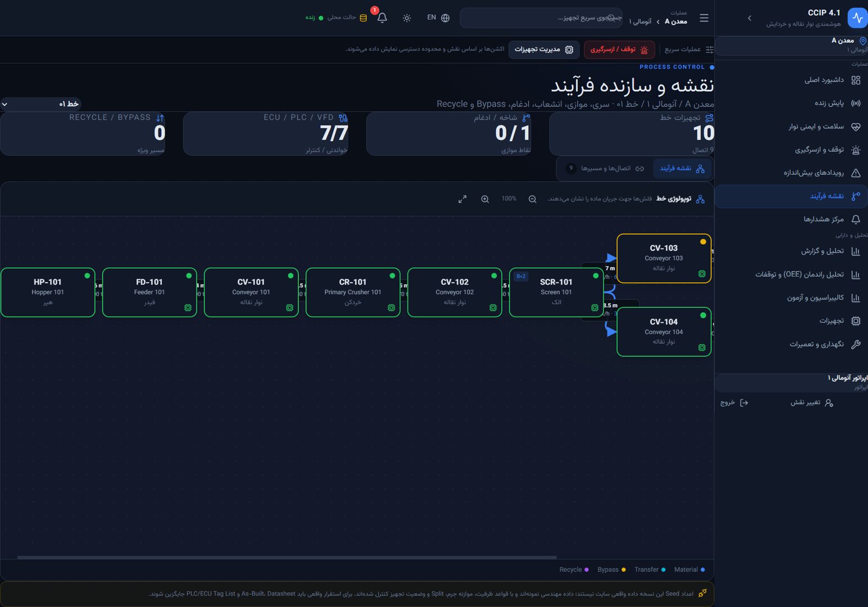Click the نگهداری و تعمیرات wrench icon

click(x=856, y=344)
